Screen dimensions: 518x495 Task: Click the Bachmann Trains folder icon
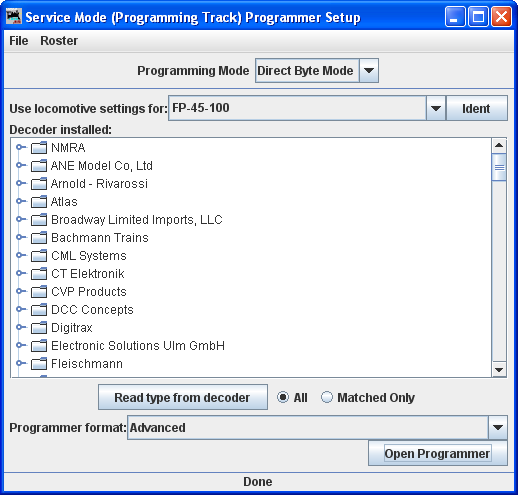pos(39,237)
